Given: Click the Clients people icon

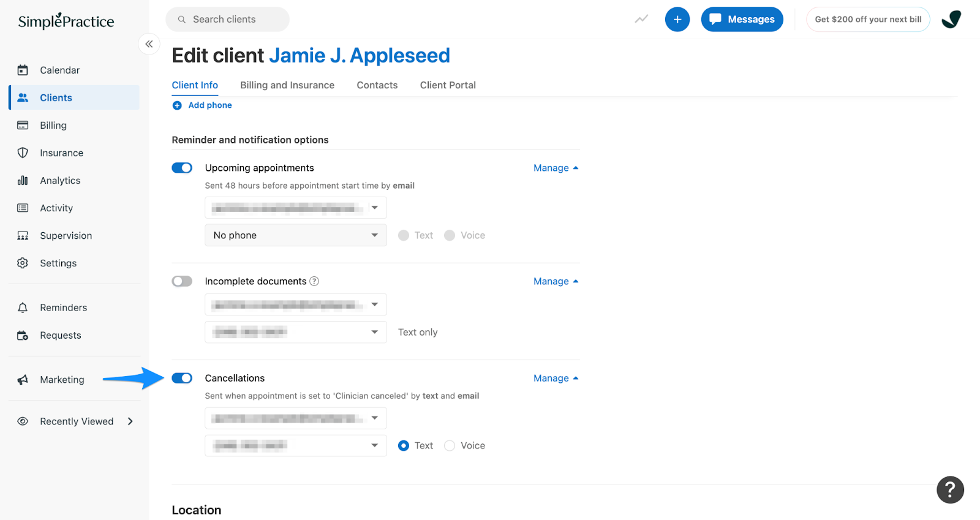Looking at the screenshot, I should pyautogui.click(x=23, y=97).
